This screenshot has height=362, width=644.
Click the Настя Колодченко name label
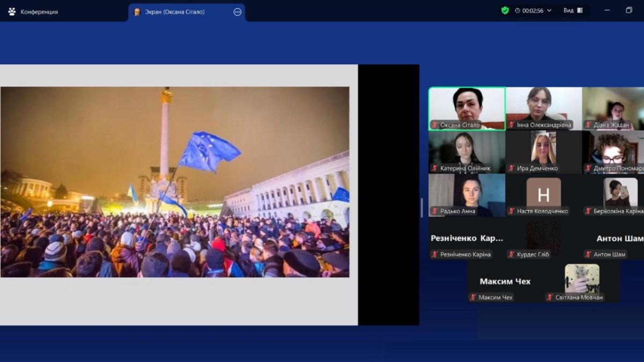pyautogui.click(x=542, y=211)
